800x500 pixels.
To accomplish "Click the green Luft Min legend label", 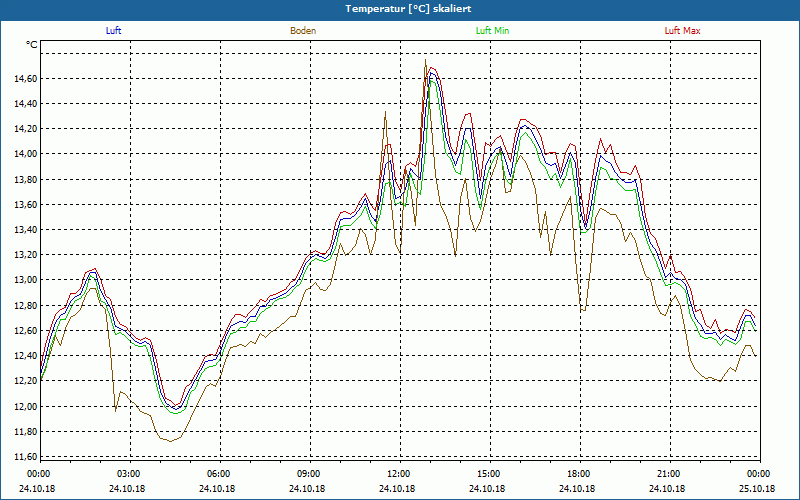I will (x=492, y=31).
